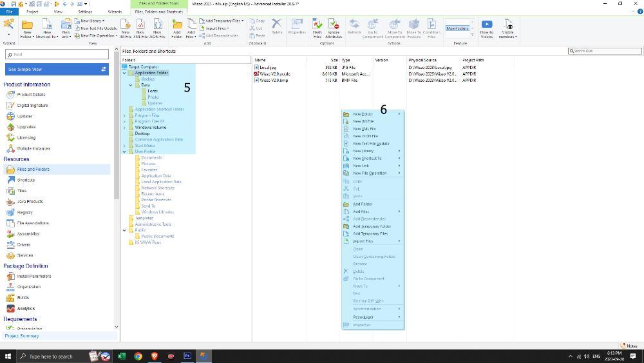The width and height of the screenshot is (644, 363).
Task: Expand the Windows Volume tree node
Action: (124, 128)
